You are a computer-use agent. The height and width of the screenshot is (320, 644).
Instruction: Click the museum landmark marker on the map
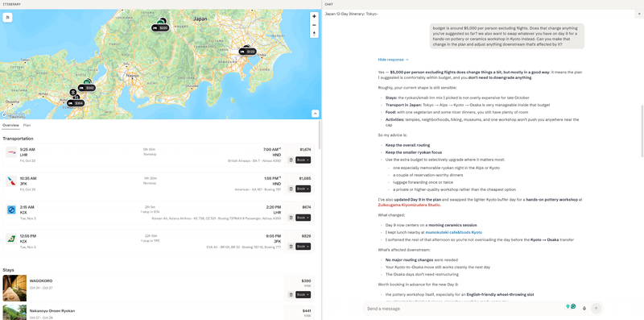click(73, 92)
